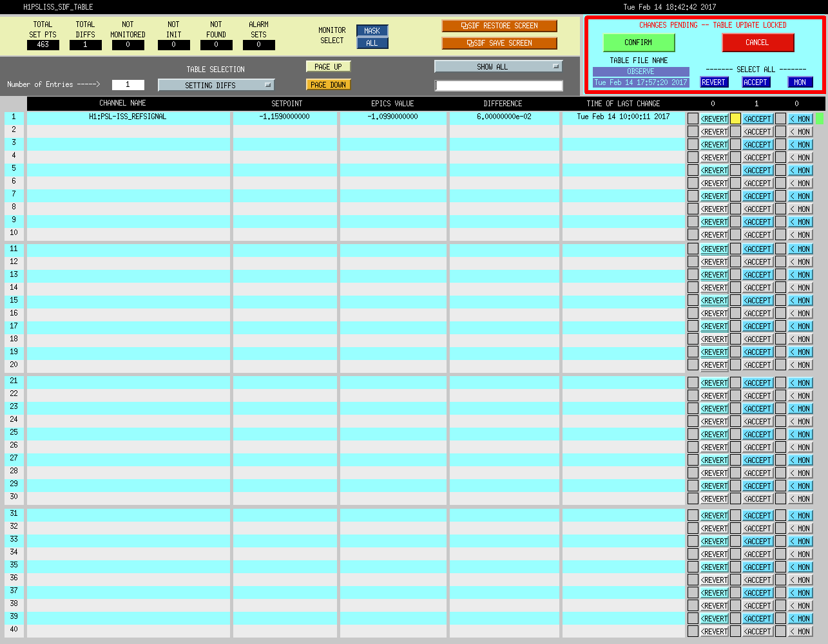This screenshot has height=644, width=828.
Task: Toggle the monitor checkbox in row 30
Action: [x=780, y=498]
